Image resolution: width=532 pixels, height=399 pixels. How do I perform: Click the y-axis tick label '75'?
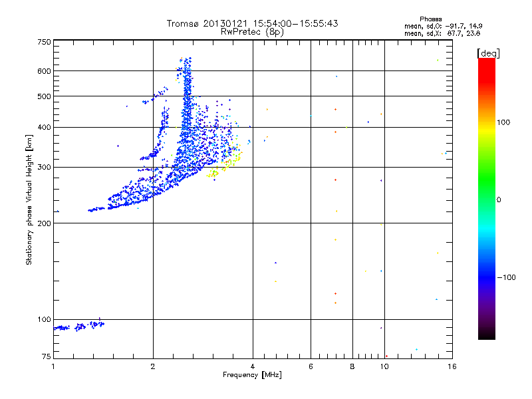pyautogui.click(x=47, y=356)
